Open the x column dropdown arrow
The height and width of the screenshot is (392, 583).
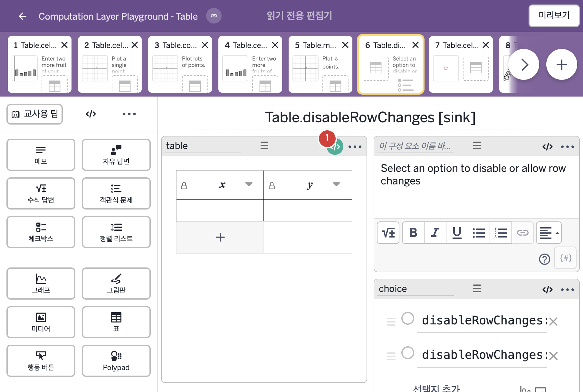coord(249,184)
